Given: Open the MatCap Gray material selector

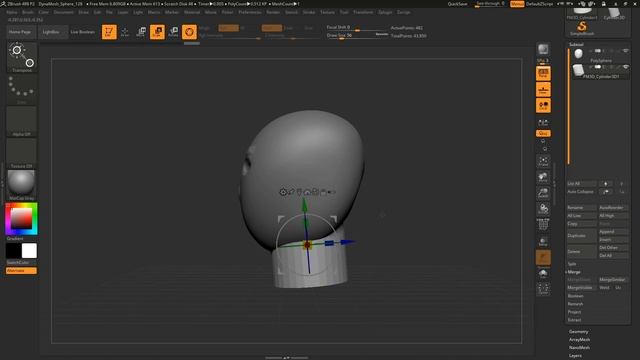Looking at the screenshot, I should pos(22,185).
